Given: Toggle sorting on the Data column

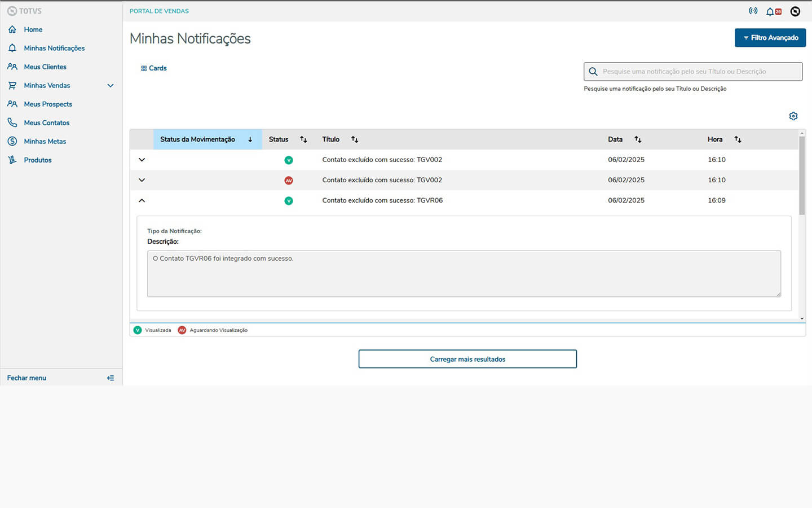Looking at the screenshot, I should tap(638, 139).
